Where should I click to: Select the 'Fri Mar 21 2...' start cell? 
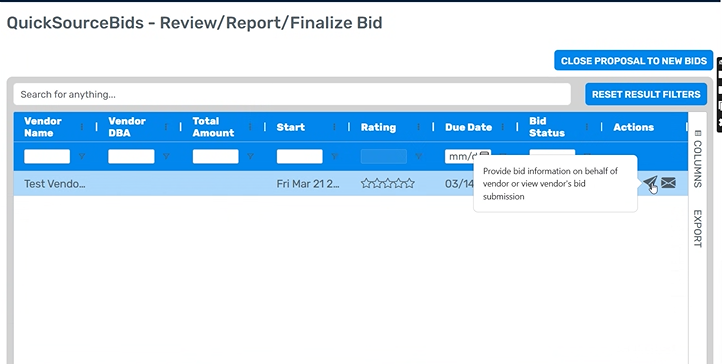click(308, 184)
